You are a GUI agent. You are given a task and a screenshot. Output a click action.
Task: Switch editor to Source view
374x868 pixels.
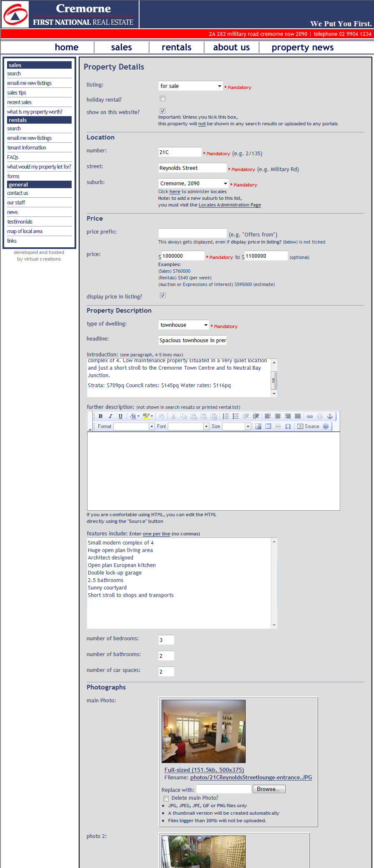point(309,426)
